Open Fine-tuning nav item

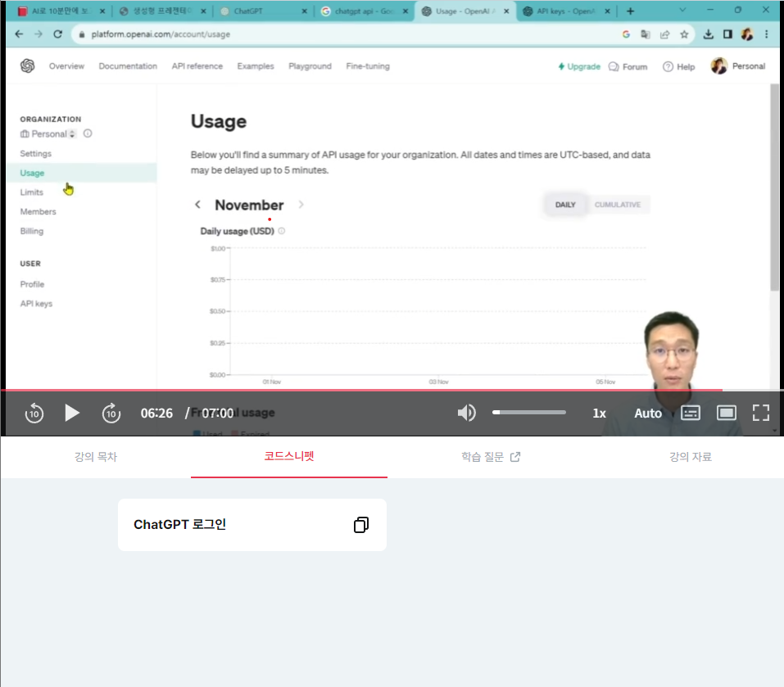368,66
